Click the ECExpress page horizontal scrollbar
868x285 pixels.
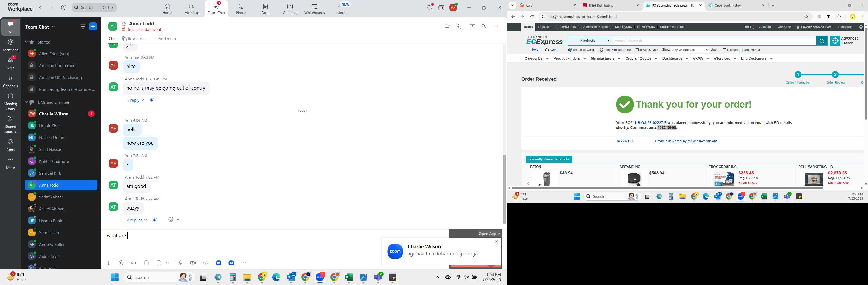click(x=667, y=188)
